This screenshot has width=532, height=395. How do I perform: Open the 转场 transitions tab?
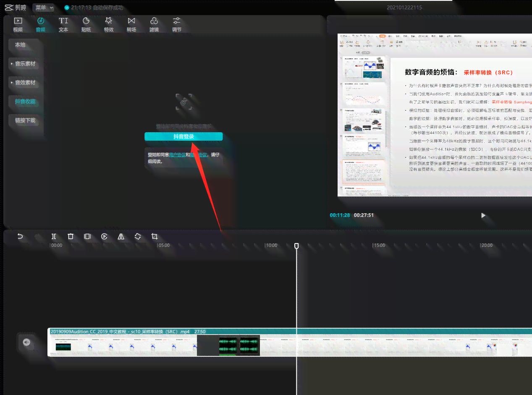131,25
